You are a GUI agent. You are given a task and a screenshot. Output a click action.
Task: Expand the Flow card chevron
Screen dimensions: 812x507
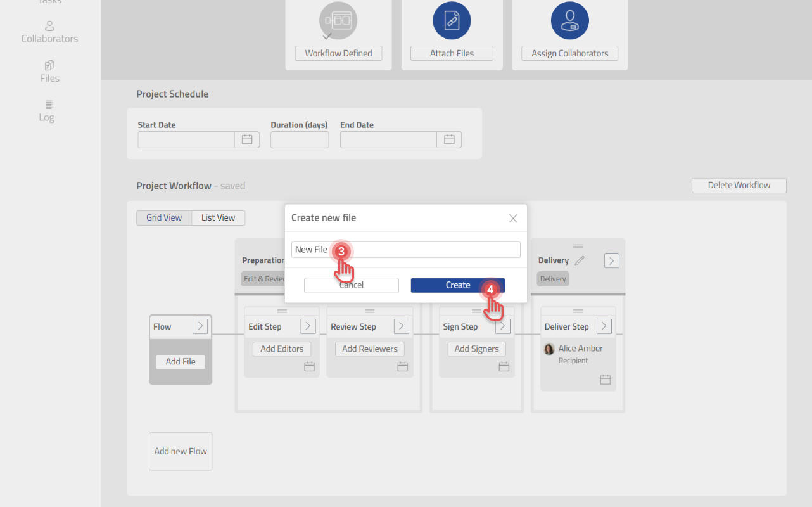200,326
